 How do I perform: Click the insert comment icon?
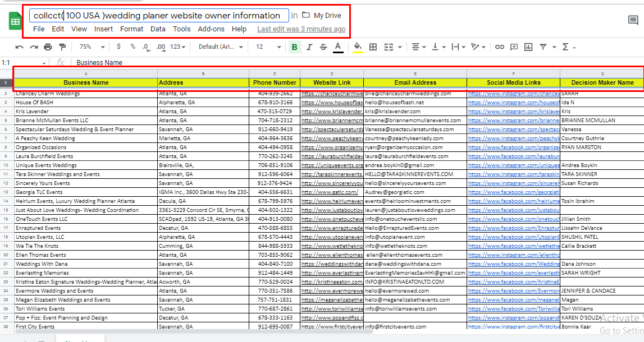[x=513, y=47]
